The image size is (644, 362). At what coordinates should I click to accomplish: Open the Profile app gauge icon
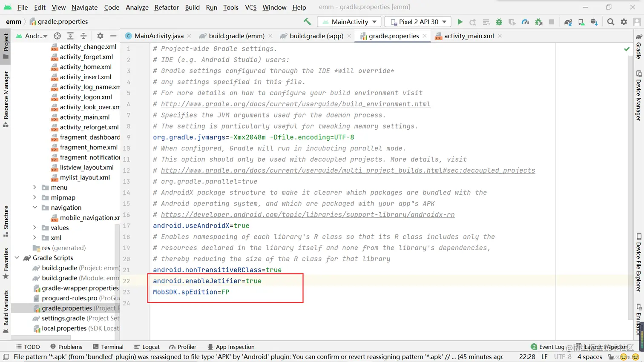click(x=525, y=22)
